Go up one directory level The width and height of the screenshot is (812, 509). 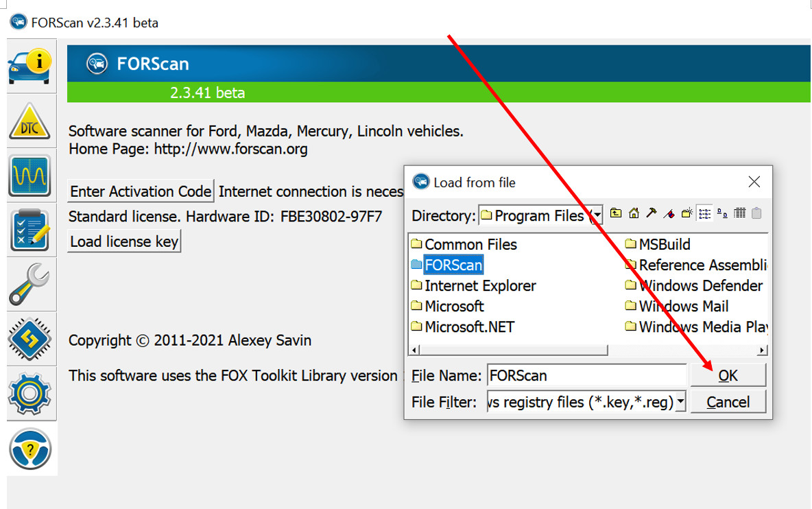[616, 214]
